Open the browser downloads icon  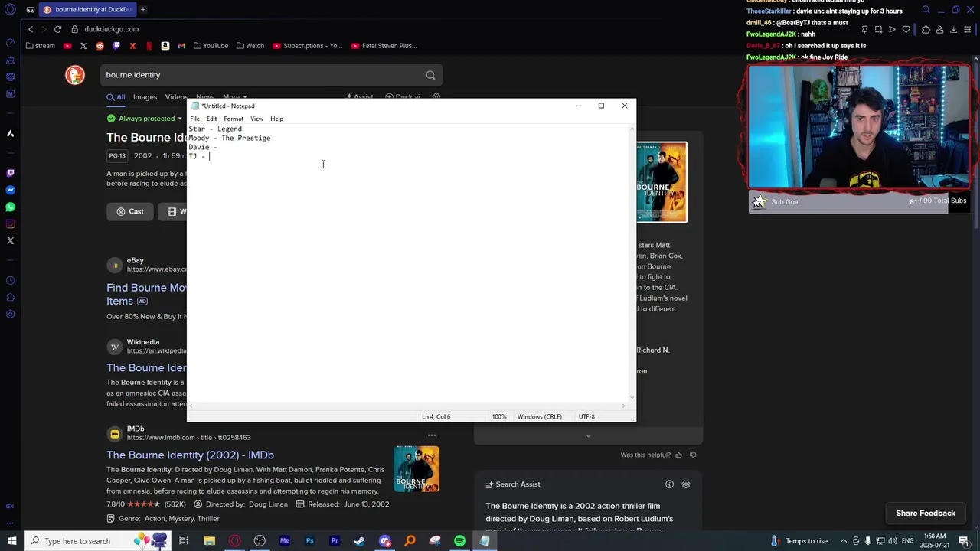pyautogui.click(x=954, y=29)
